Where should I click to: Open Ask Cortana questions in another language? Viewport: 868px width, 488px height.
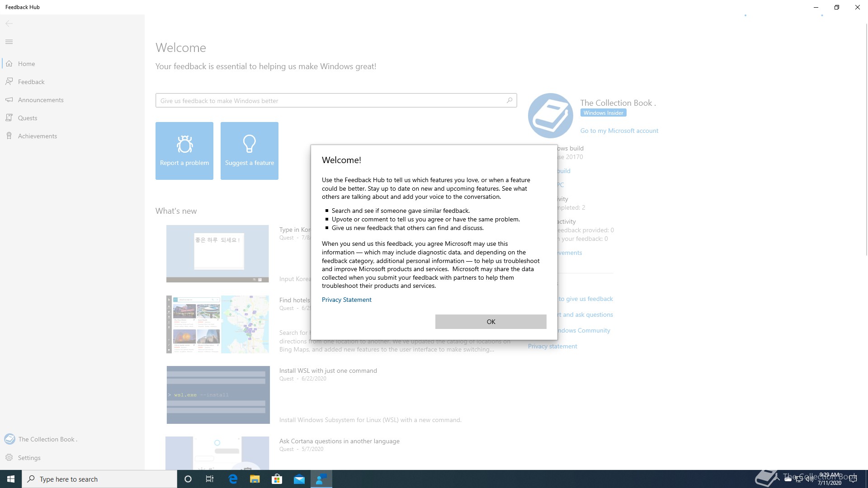click(339, 441)
